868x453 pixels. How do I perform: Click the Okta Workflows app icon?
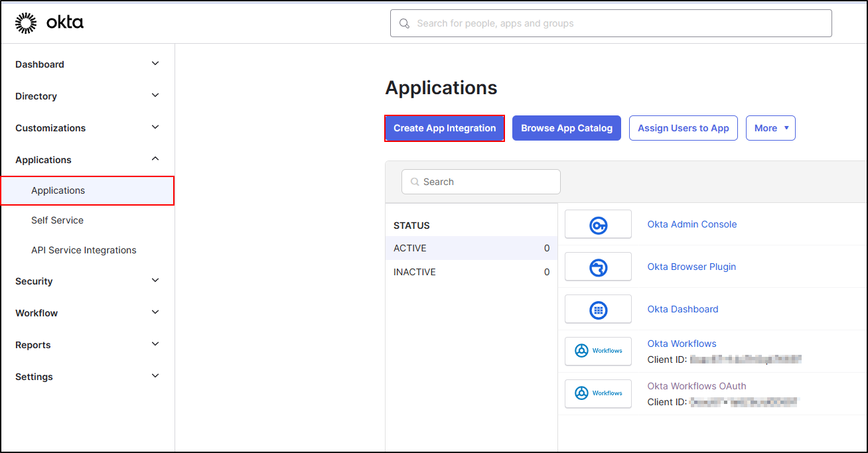click(x=598, y=351)
